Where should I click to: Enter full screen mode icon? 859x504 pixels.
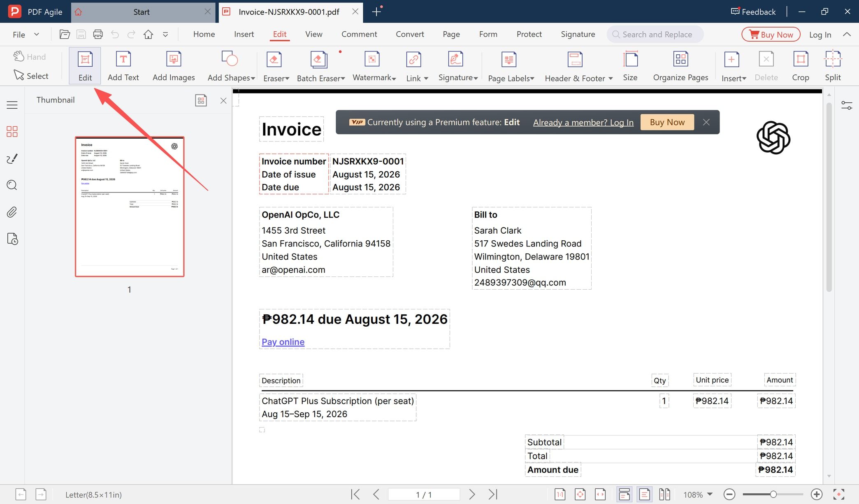(x=838, y=494)
